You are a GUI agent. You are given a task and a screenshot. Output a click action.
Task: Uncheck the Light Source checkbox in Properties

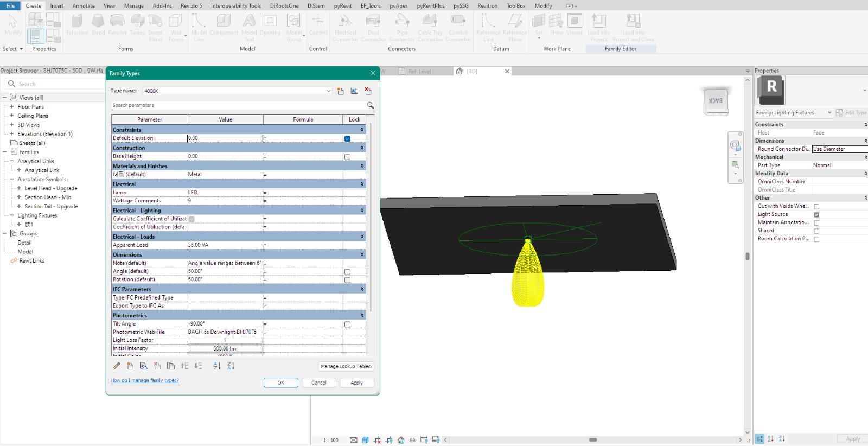[x=816, y=215]
